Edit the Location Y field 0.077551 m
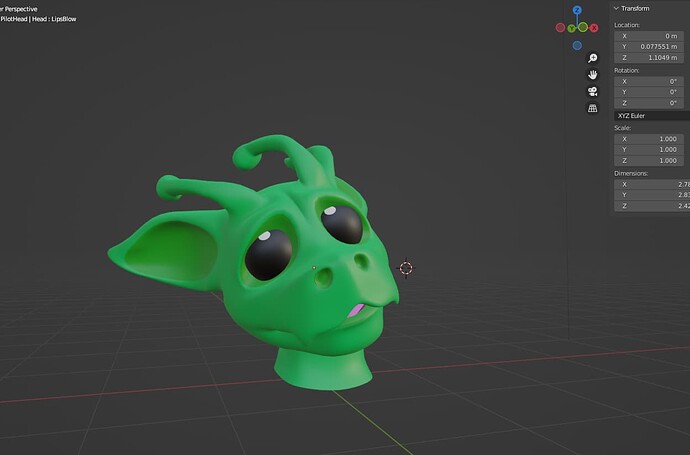Image resolution: width=690 pixels, height=455 pixels. coord(649,47)
